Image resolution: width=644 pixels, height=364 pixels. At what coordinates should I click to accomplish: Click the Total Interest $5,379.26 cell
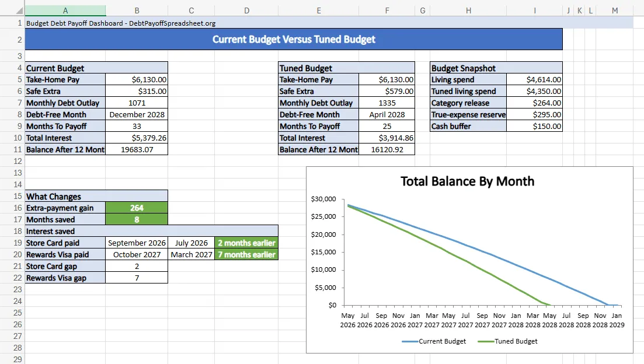(137, 138)
